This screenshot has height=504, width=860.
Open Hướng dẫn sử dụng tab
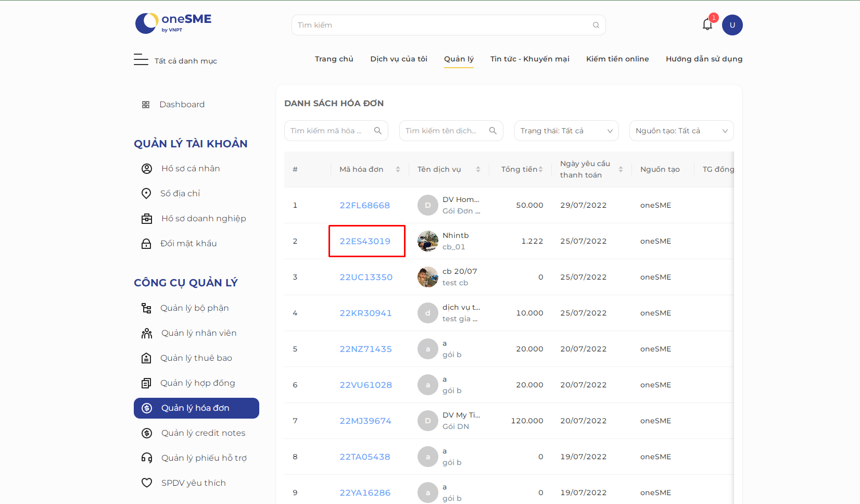[704, 59]
